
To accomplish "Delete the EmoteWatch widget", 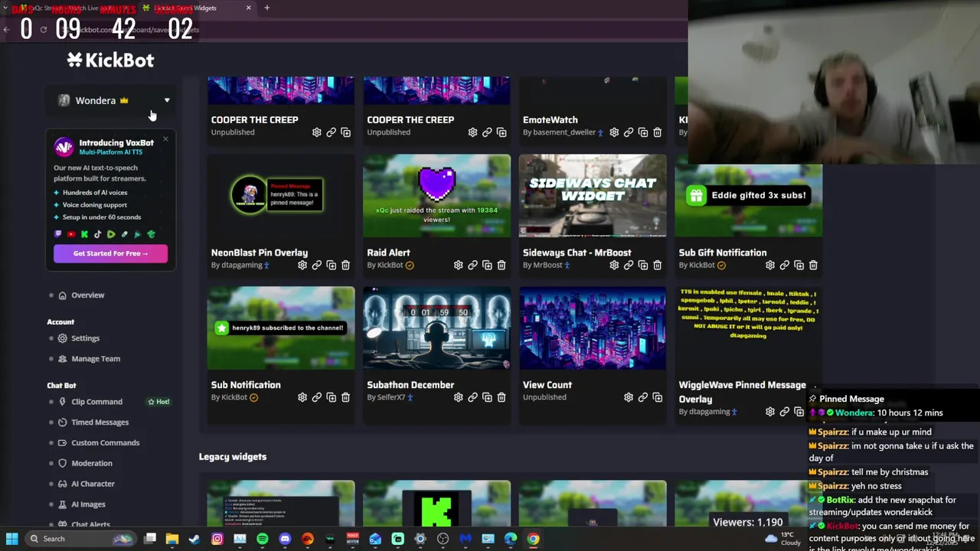I will click(657, 132).
